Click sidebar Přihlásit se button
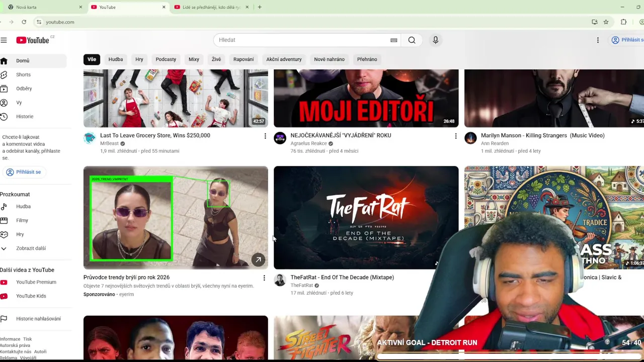Image resolution: width=644 pixels, height=362 pixels. click(24, 172)
